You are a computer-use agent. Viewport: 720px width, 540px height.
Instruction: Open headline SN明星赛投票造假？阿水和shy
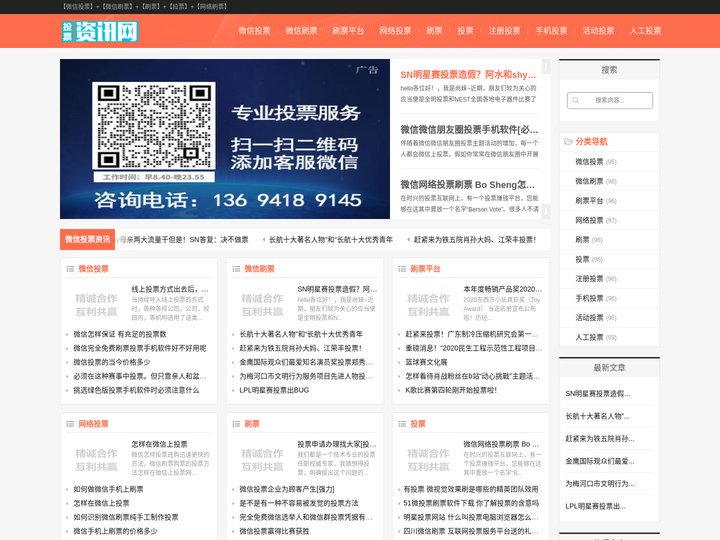(468, 74)
